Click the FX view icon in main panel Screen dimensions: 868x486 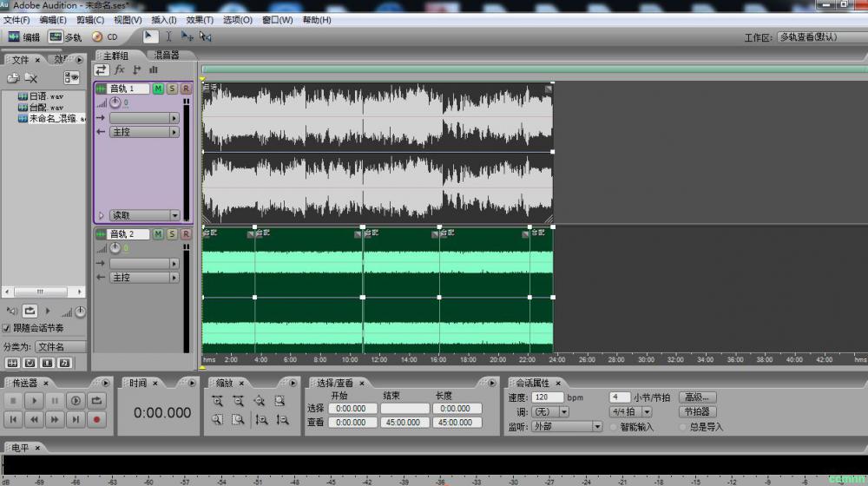[120, 69]
